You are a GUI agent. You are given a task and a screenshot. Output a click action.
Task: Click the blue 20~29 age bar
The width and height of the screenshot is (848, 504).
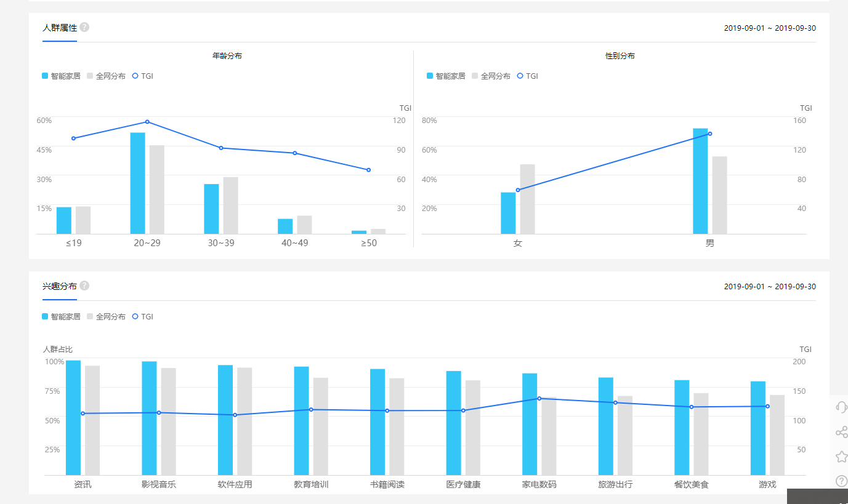[138, 183]
